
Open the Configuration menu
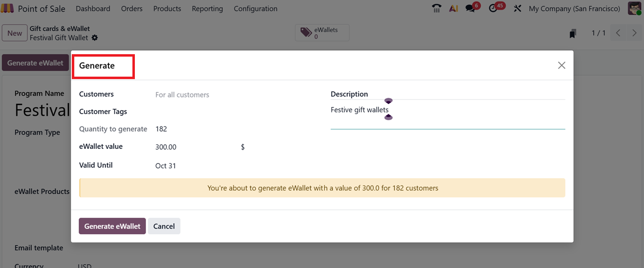click(x=255, y=8)
